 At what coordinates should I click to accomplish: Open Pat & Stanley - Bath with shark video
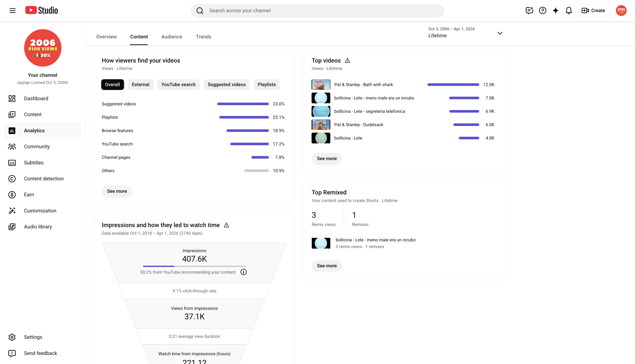(364, 84)
